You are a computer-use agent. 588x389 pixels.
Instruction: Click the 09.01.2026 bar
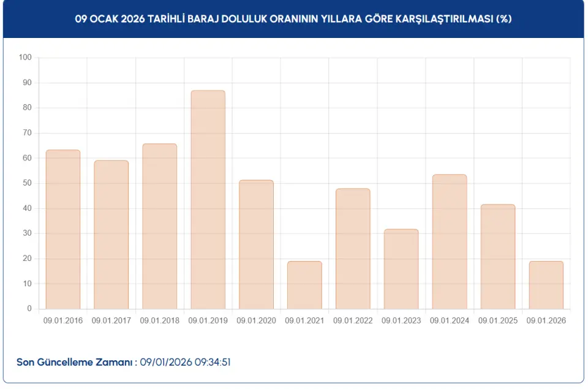[x=546, y=285]
